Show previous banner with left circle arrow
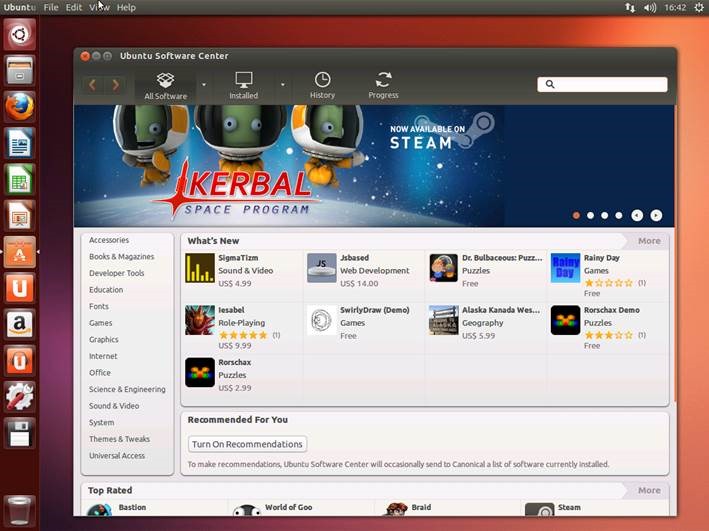709x531 pixels. (637, 215)
